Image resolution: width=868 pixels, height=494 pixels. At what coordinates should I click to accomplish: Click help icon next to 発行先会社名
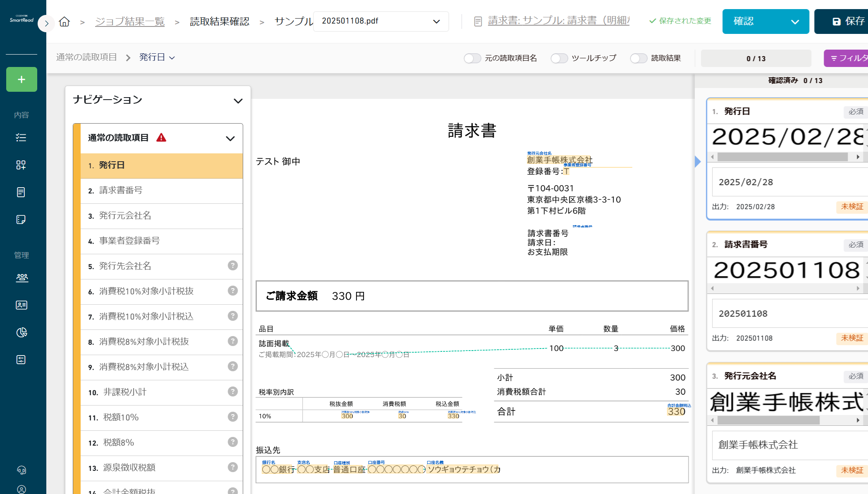tap(233, 265)
